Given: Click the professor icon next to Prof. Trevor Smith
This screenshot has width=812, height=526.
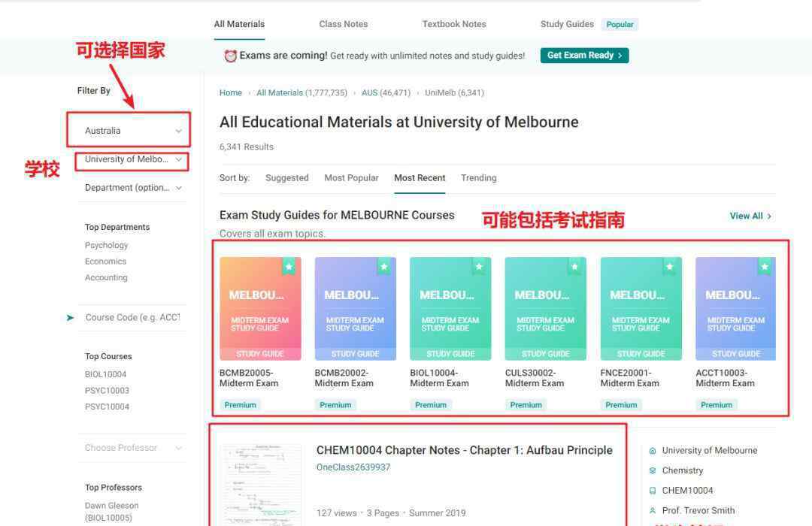Looking at the screenshot, I should click(x=653, y=510).
